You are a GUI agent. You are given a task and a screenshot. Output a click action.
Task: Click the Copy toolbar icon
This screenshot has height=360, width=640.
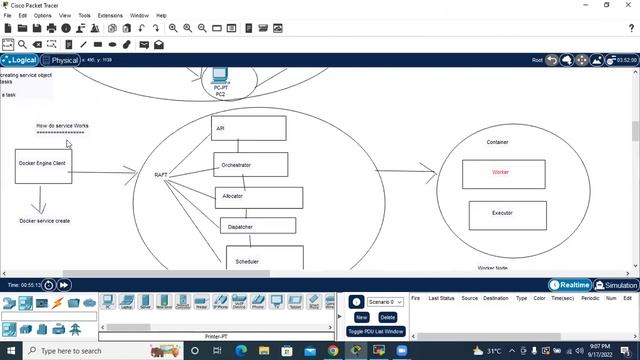coord(112,28)
